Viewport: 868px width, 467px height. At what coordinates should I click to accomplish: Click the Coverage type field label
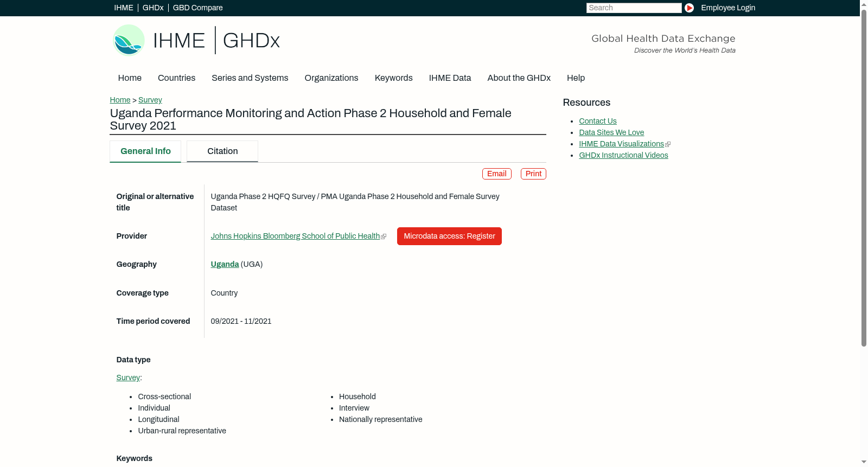pos(143,293)
